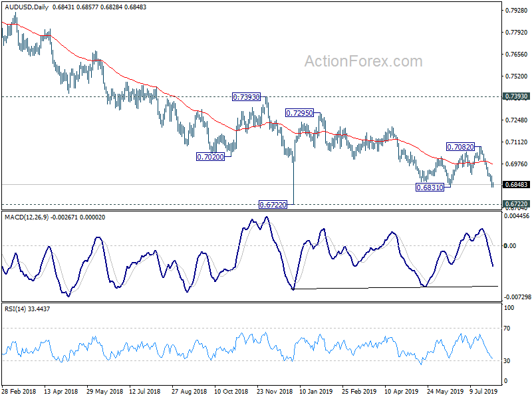Click the MACD(12,26,9) indicator label

(27, 217)
